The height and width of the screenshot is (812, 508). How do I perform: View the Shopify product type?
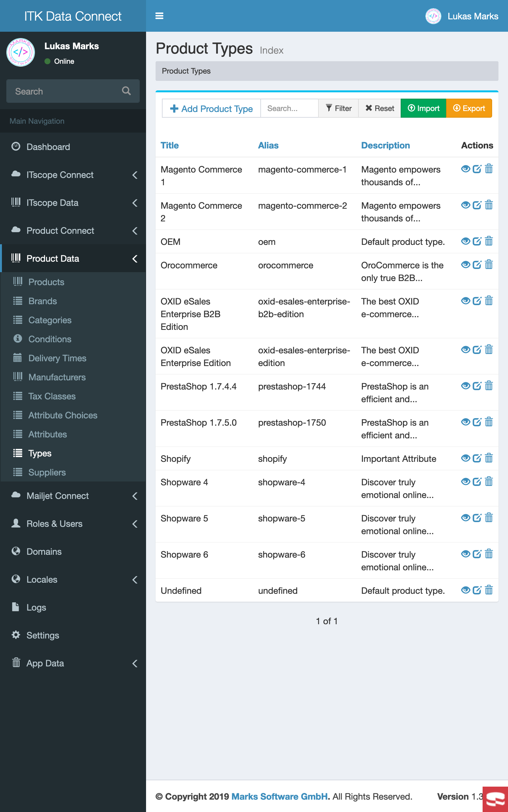pos(465,458)
